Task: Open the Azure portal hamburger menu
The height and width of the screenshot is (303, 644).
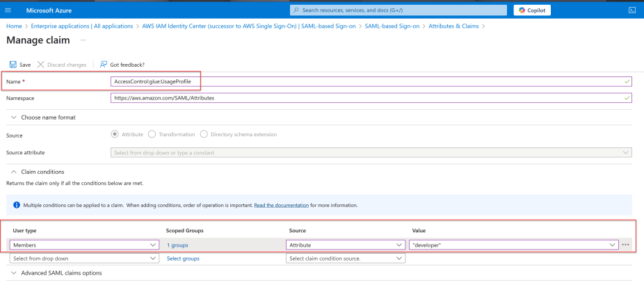Action: pos(8,10)
